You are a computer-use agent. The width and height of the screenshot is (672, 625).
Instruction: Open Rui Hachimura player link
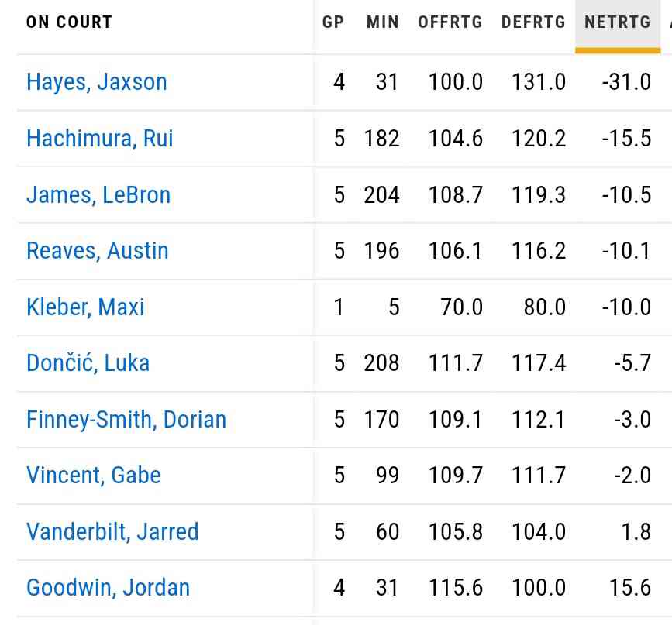coord(100,139)
